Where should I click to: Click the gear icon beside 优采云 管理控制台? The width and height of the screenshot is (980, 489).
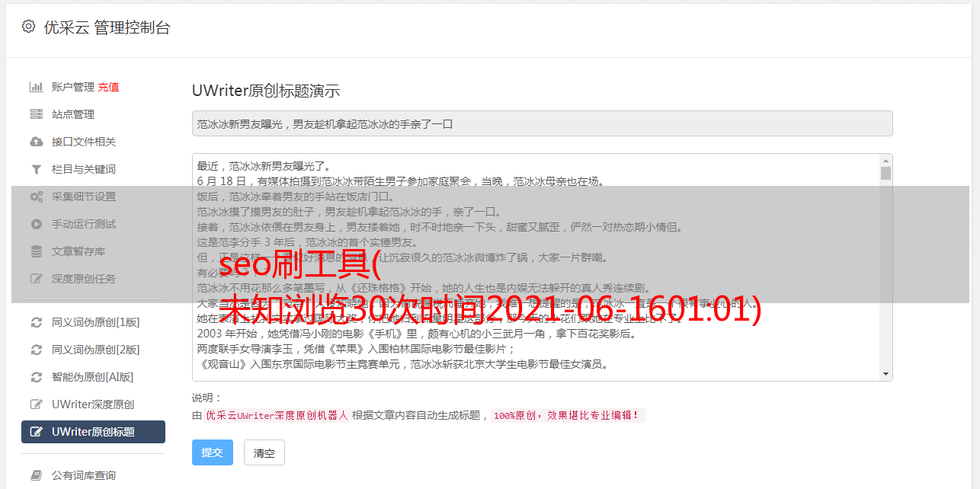pos(28,27)
